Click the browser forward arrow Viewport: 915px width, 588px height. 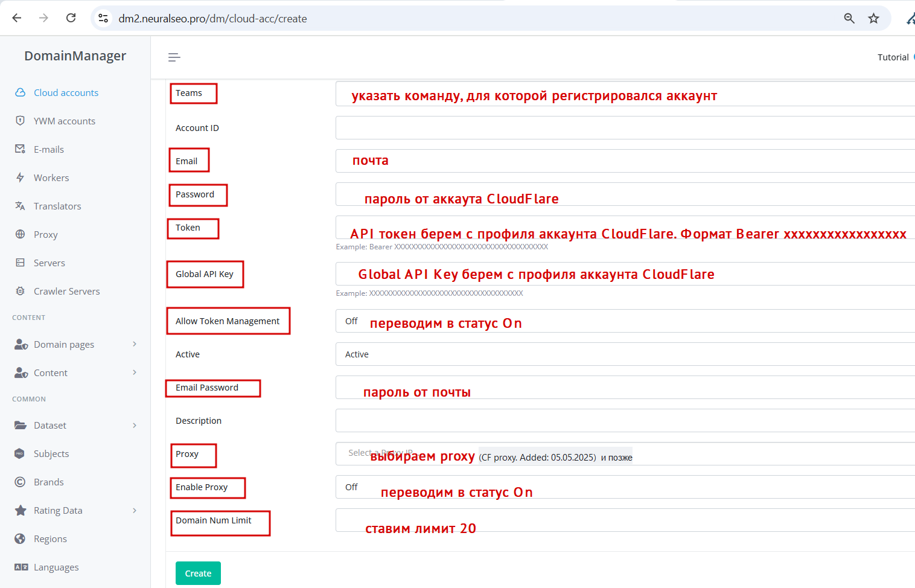click(x=43, y=18)
